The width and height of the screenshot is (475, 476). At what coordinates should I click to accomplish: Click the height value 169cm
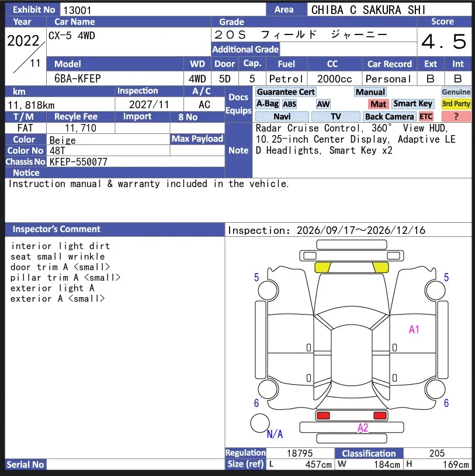(456, 464)
